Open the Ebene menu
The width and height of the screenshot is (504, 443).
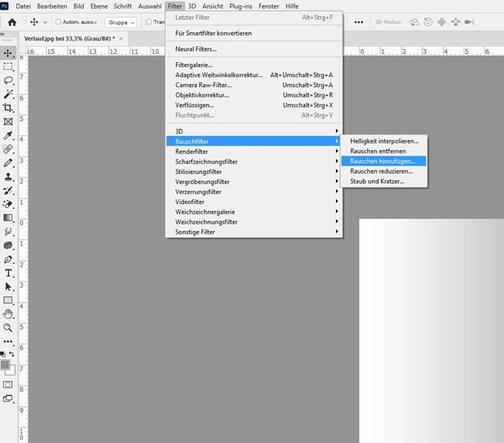tap(99, 6)
